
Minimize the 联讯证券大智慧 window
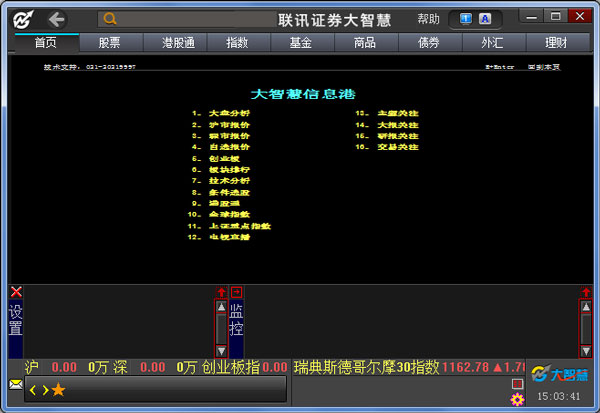point(532,17)
